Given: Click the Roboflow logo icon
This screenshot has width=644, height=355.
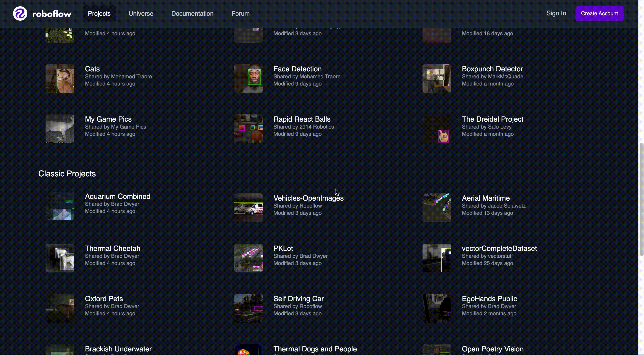Looking at the screenshot, I should [x=20, y=13].
